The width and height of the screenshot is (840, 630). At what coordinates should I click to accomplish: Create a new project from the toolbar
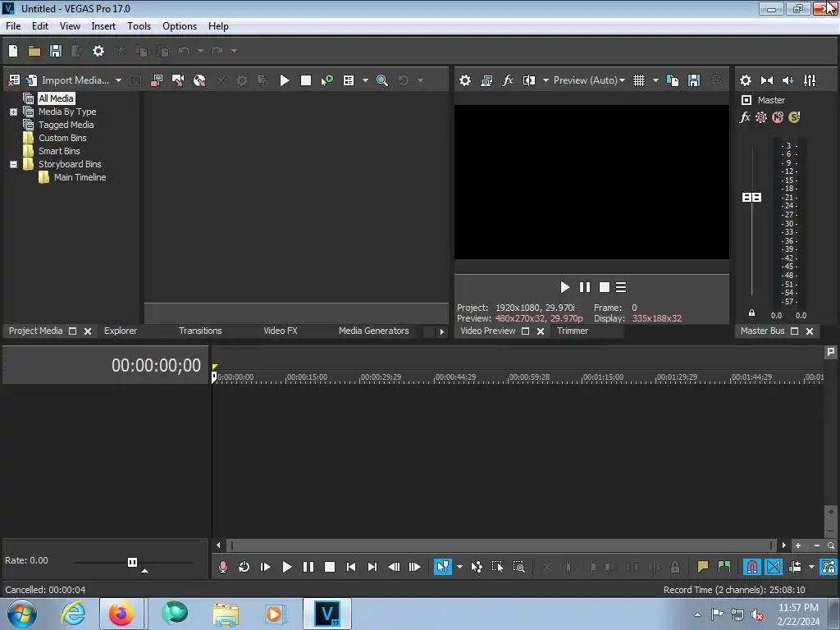[13, 51]
